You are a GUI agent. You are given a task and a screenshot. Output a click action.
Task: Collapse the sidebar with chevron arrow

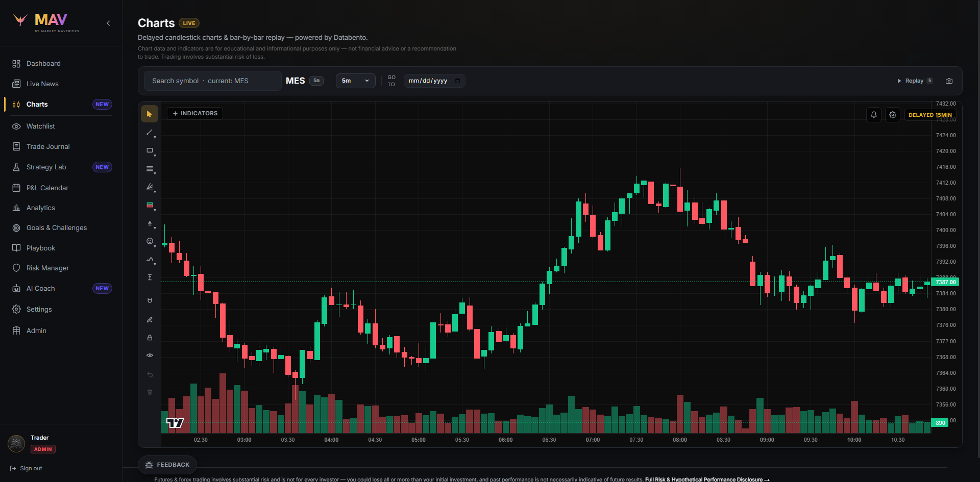click(x=108, y=23)
